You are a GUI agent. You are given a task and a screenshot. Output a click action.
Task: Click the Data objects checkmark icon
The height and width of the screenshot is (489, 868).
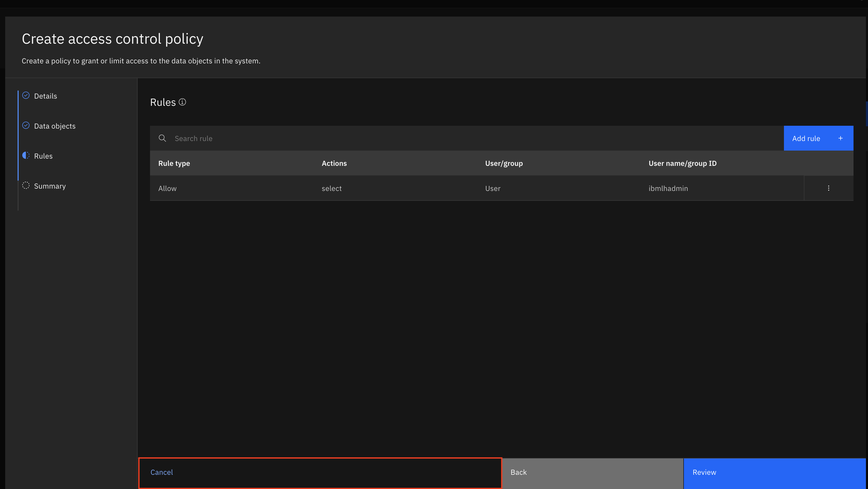[26, 125]
